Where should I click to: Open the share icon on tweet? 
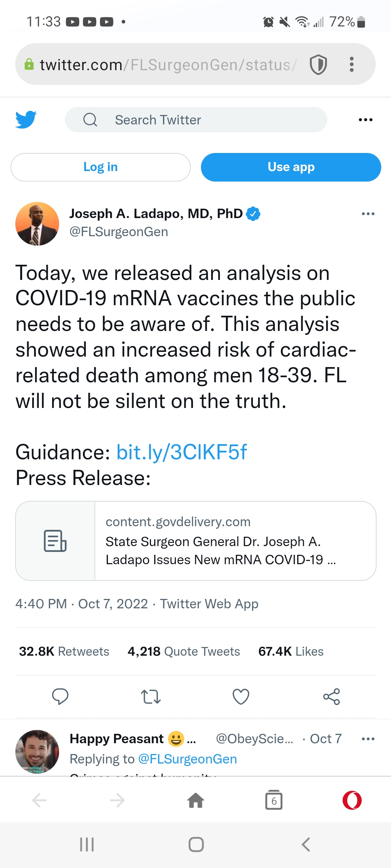(331, 696)
